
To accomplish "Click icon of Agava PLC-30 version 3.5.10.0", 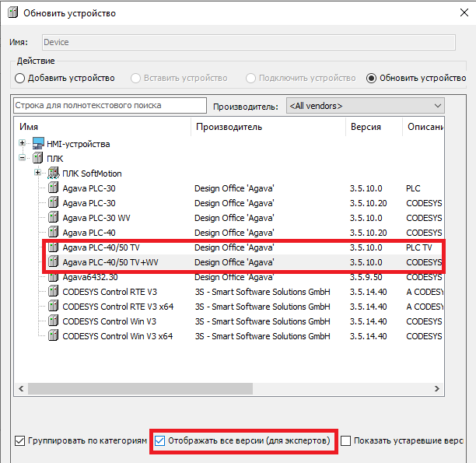I will (x=54, y=188).
